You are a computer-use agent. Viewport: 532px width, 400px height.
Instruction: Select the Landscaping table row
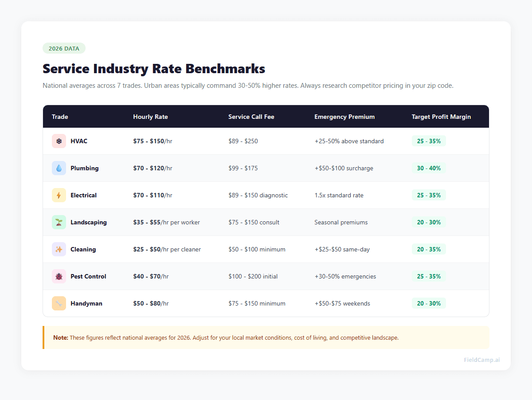click(x=266, y=222)
